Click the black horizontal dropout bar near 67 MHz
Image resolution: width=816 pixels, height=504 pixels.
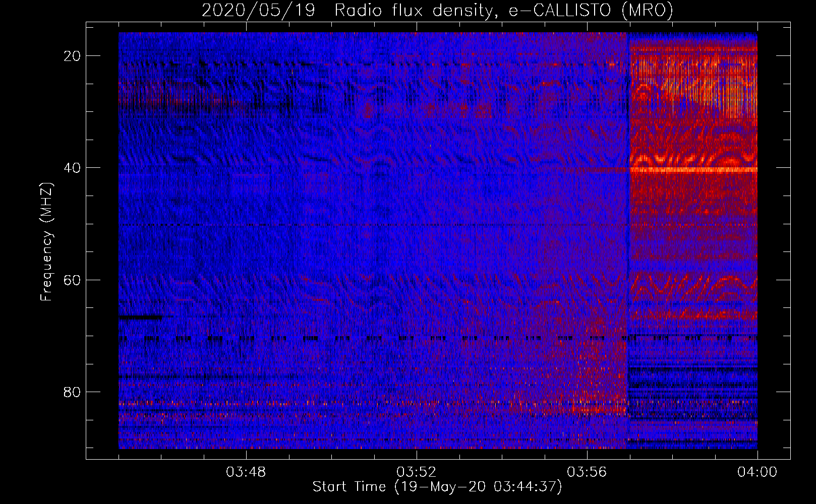pos(141,318)
